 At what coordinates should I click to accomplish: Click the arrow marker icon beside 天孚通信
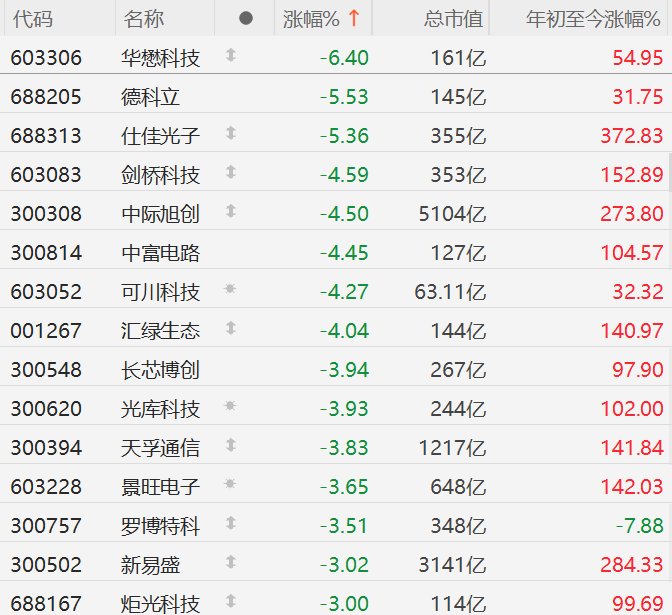tap(231, 445)
